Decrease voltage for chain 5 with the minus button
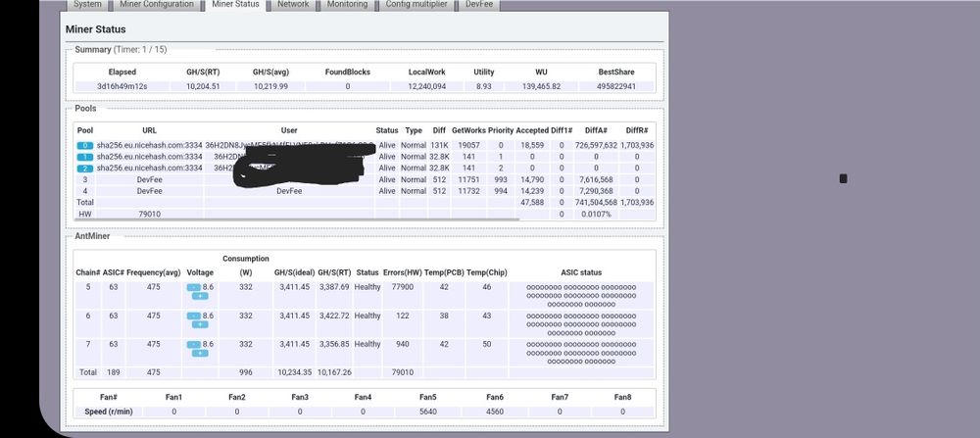The height and width of the screenshot is (438, 980). point(194,287)
